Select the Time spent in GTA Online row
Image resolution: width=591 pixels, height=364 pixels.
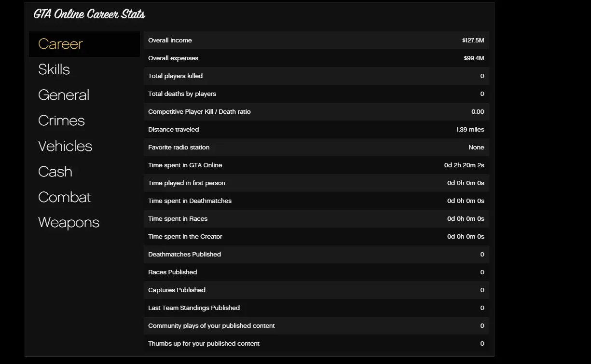click(x=316, y=165)
